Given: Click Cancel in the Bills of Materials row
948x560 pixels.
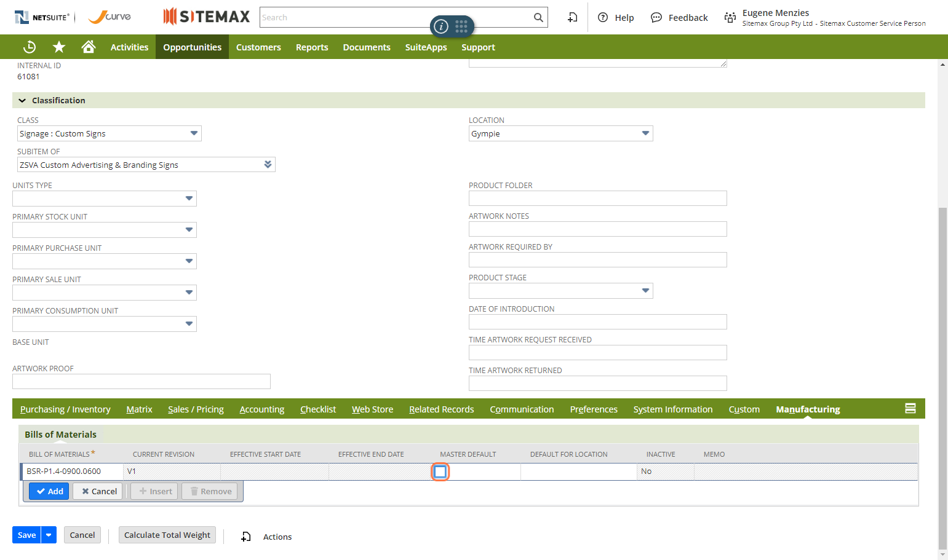Looking at the screenshot, I should pyautogui.click(x=98, y=491).
